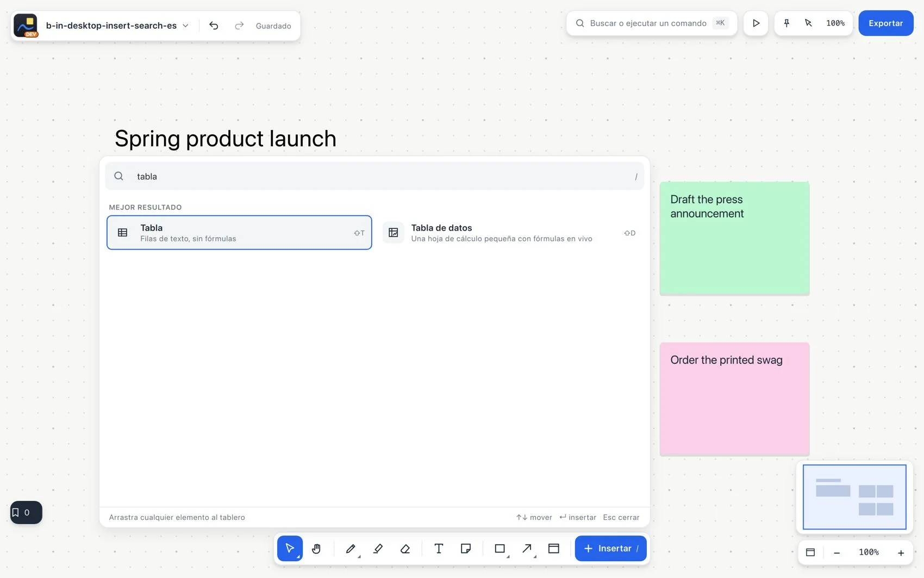
Task: Start presentation with the play button
Action: (x=756, y=23)
